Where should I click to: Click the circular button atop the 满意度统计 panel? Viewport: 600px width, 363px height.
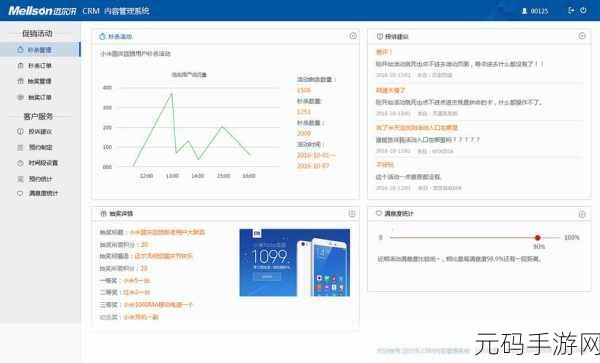click(582, 214)
